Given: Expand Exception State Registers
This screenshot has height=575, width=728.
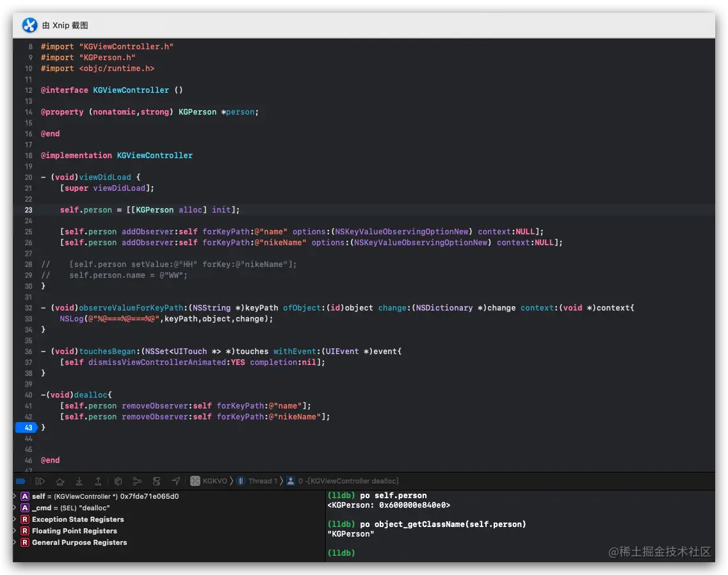Looking at the screenshot, I should click(x=15, y=519).
